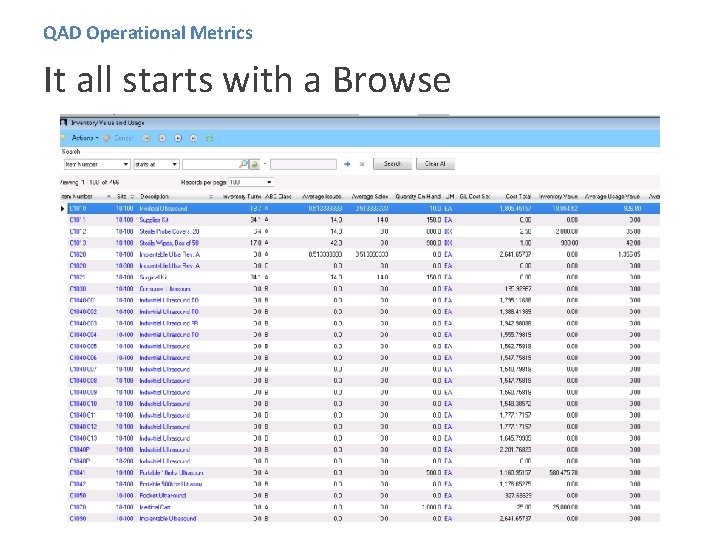Open item link C1012

78,231
